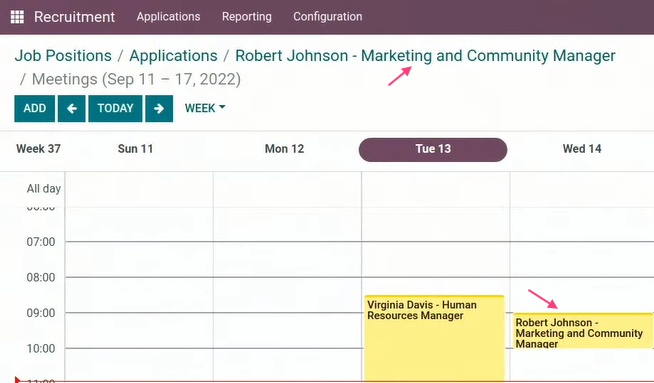Select the Sun 11 day header

(136, 149)
